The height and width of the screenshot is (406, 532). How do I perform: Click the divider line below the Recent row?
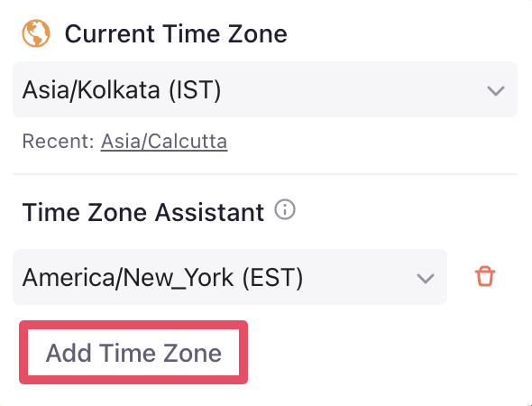265,174
